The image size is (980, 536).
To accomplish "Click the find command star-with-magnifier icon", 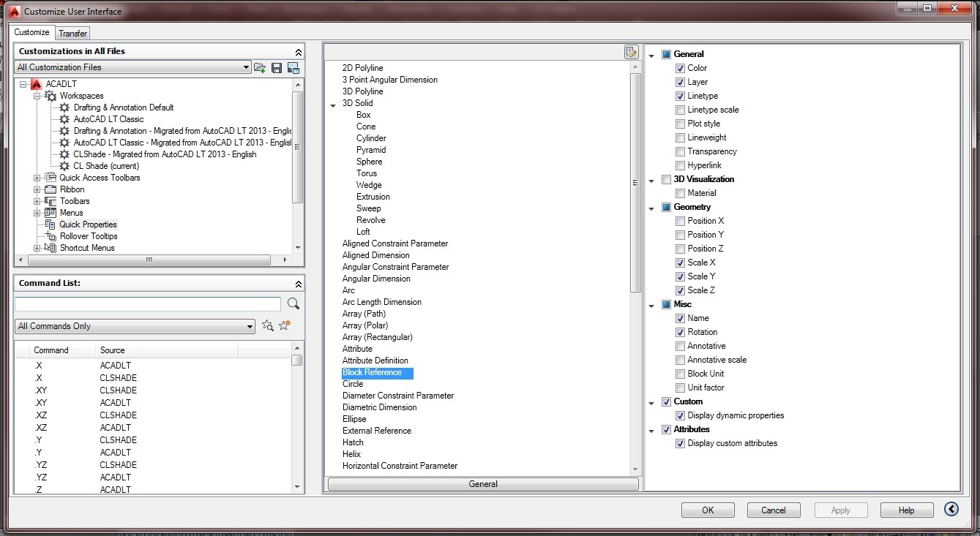I will pos(268,325).
